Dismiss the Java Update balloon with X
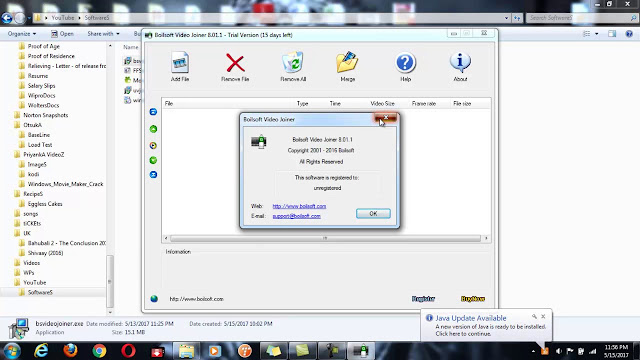 543,316
